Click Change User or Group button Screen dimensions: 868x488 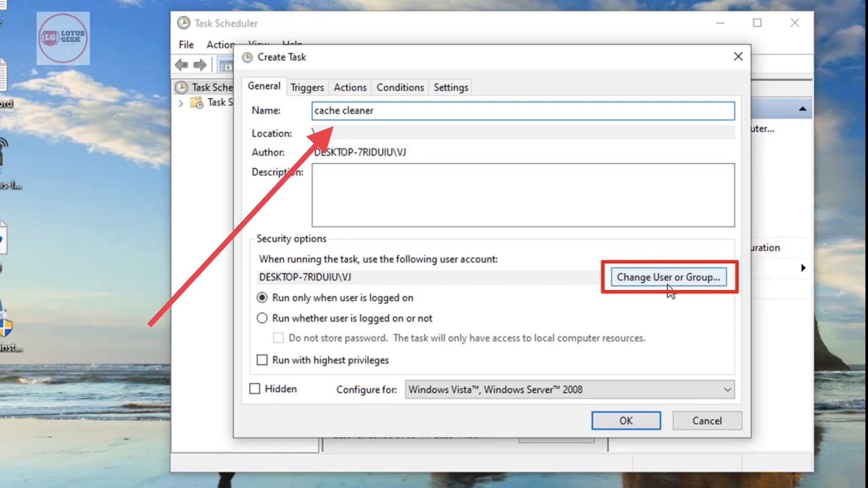[x=668, y=276]
